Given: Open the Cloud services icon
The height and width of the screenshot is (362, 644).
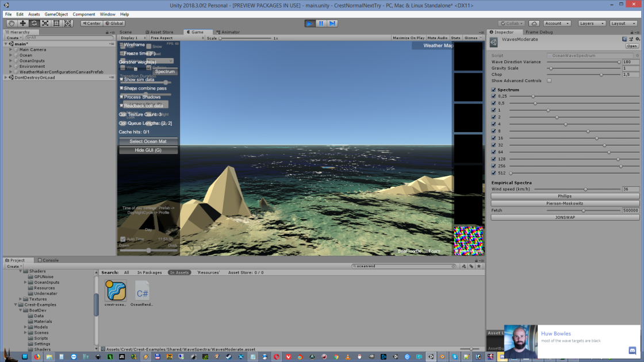Looking at the screenshot, I should point(534,24).
